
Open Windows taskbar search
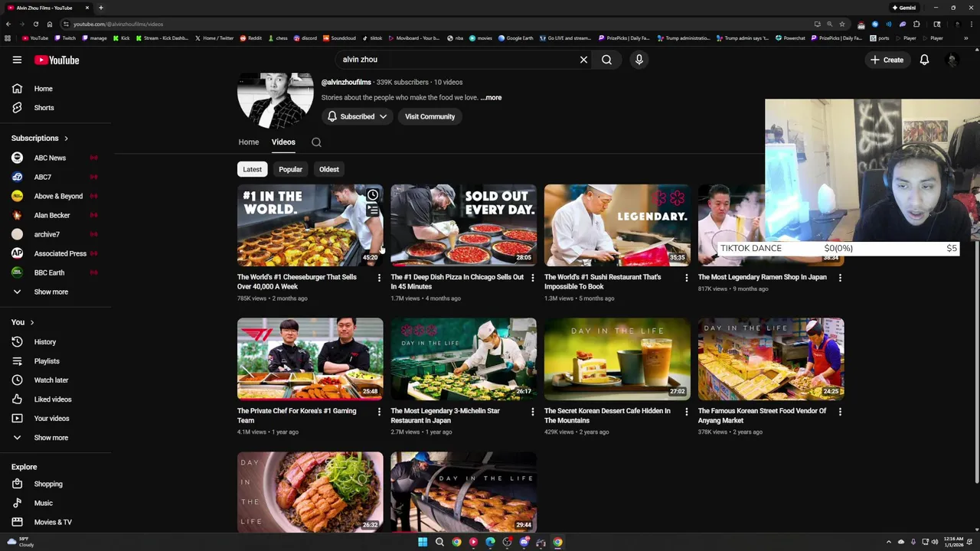(x=439, y=542)
